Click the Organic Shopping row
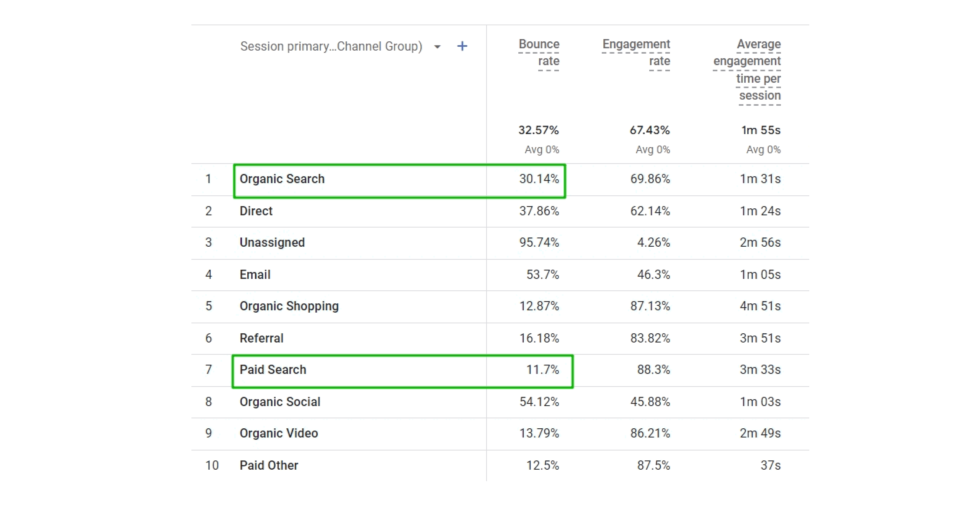The width and height of the screenshot is (980, 521). [289, 306]
